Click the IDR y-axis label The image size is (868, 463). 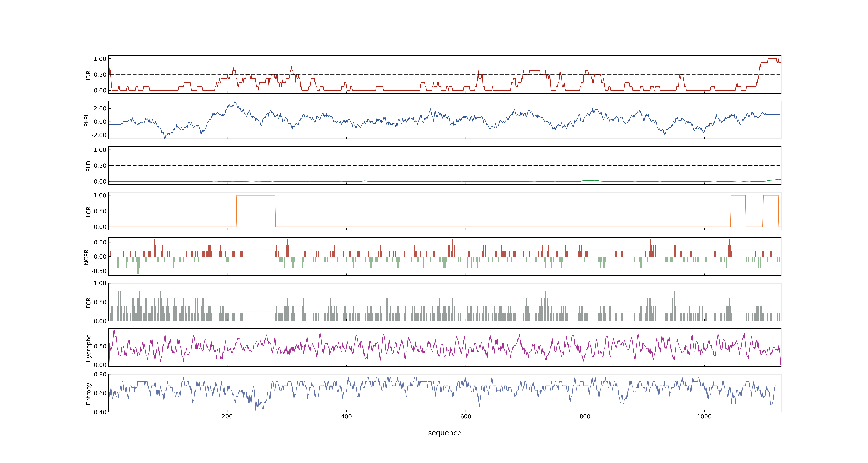click(88, 75)
